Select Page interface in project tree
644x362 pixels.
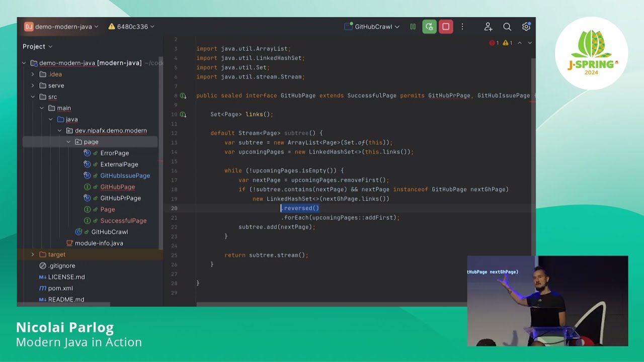coord(107,209)
